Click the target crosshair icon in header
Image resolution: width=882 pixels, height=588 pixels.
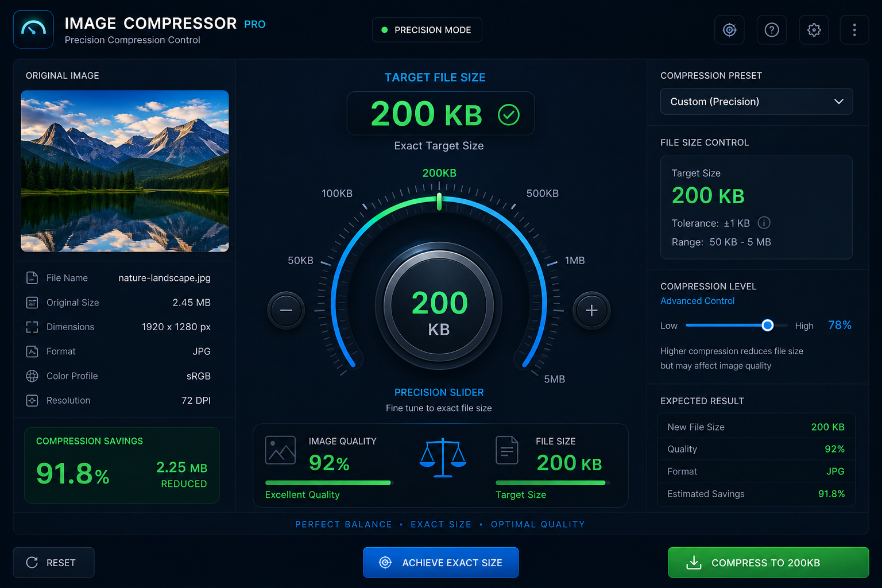(x=729, y=30)
